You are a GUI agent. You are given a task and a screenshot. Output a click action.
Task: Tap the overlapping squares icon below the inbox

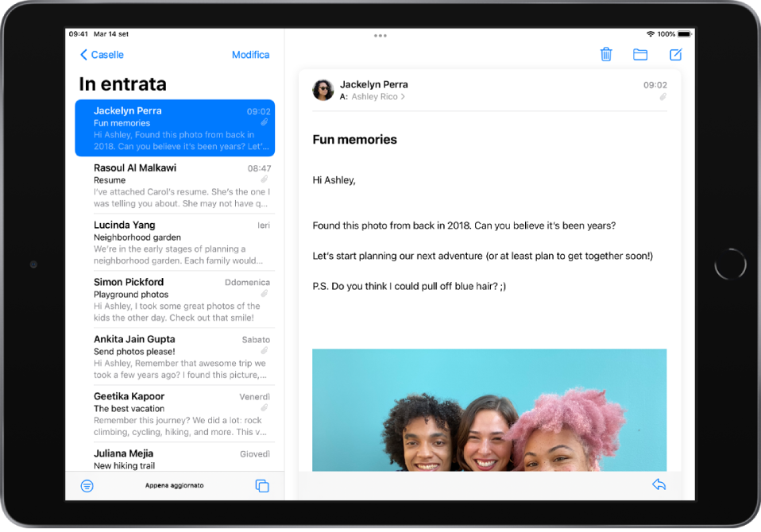(x=262, y=485)
